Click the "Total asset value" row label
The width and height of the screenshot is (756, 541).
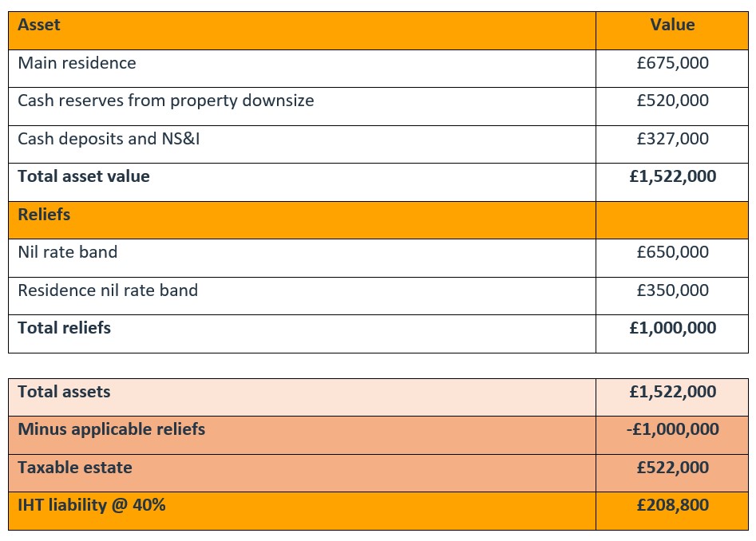(x=84, y=176)
